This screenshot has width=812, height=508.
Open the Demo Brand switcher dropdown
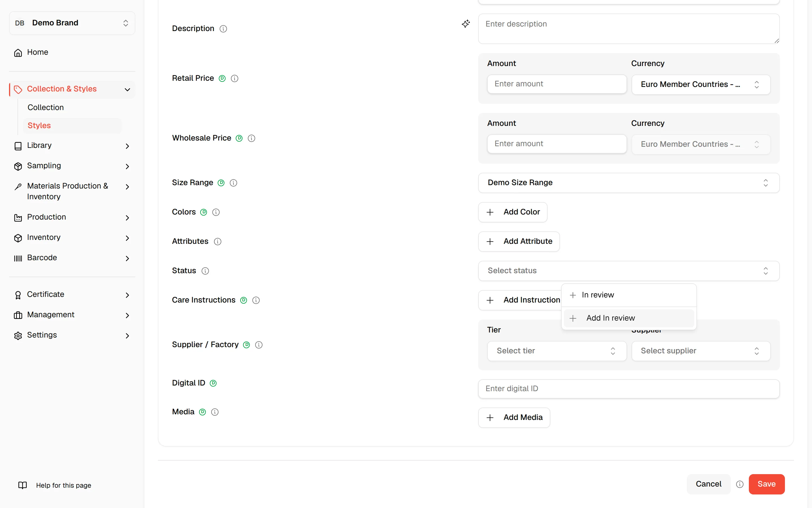[72, 23]
